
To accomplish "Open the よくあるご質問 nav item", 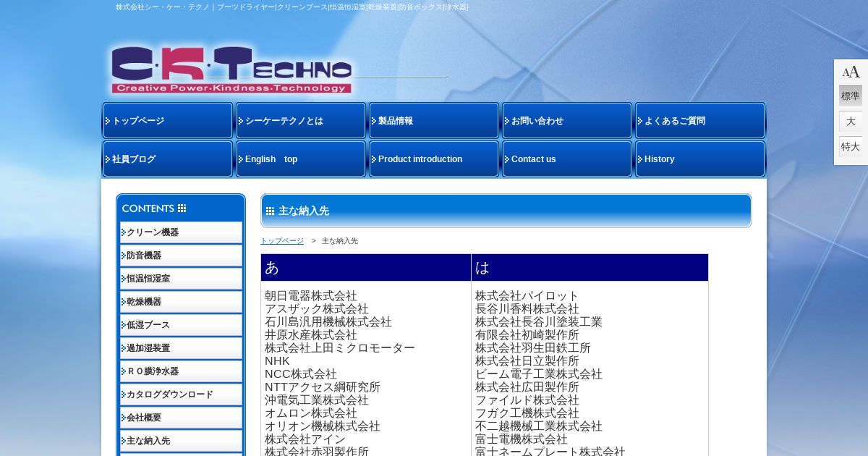I will click(x=700, y=121).
